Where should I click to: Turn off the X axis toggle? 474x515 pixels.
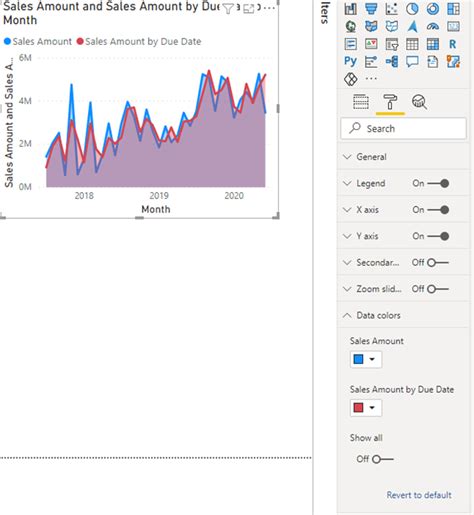pos(438,210)
